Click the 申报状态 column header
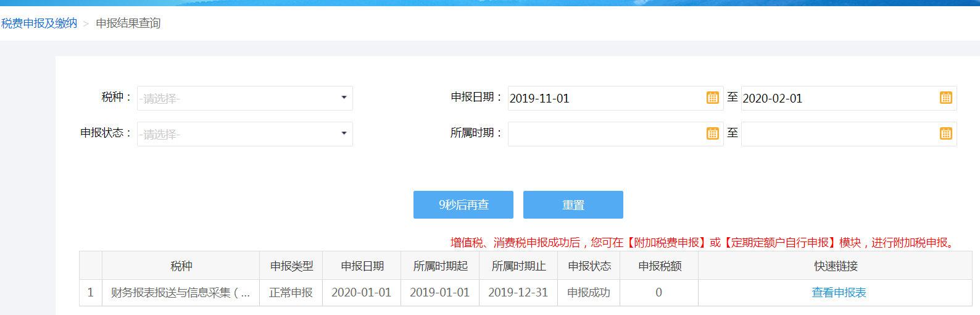This screenshot has width=980, height=315. [589, 266]
